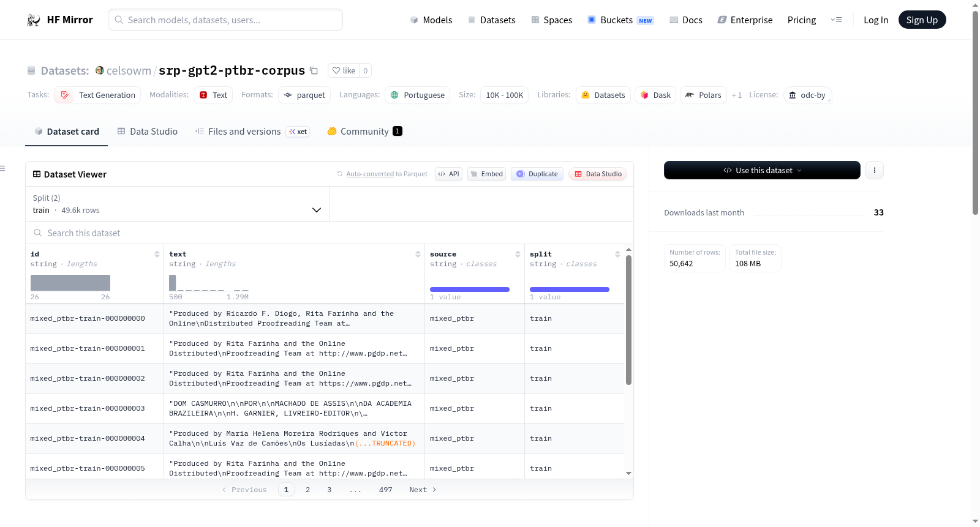
Task: Click the API button
Action: (448, 174)
